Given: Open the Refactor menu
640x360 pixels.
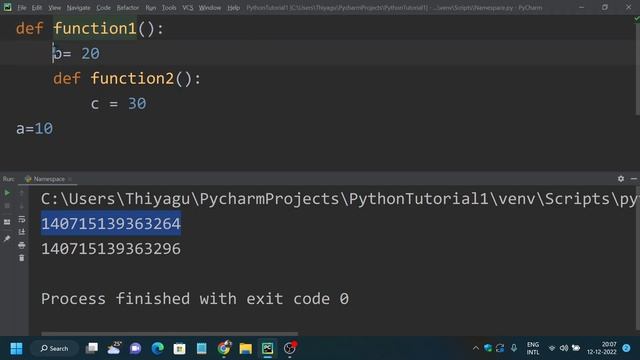Looking at the screenshot, I should pyautogui.click(x=128, y=8).
